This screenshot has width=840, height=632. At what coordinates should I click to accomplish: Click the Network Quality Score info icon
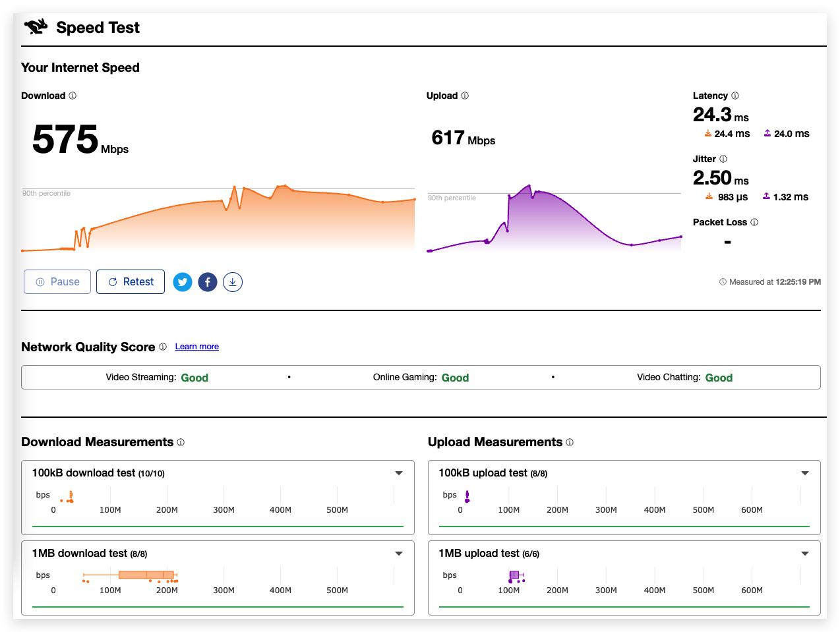[163, 347]
